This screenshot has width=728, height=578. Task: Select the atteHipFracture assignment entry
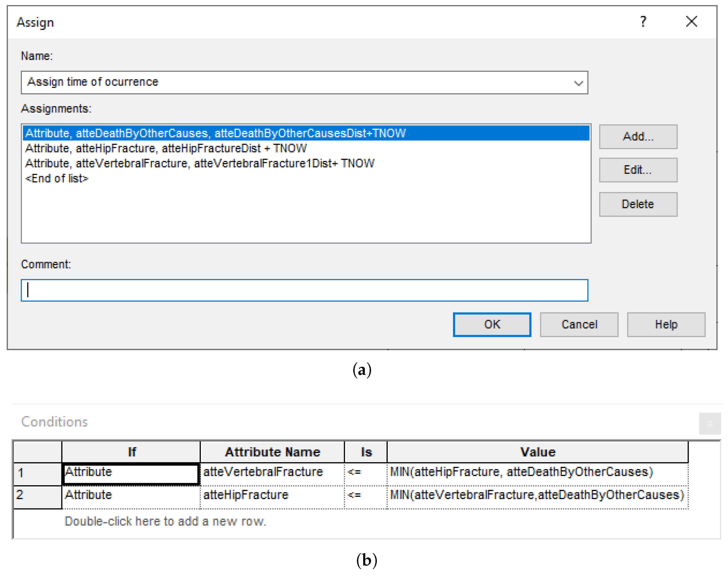point(166,148)
